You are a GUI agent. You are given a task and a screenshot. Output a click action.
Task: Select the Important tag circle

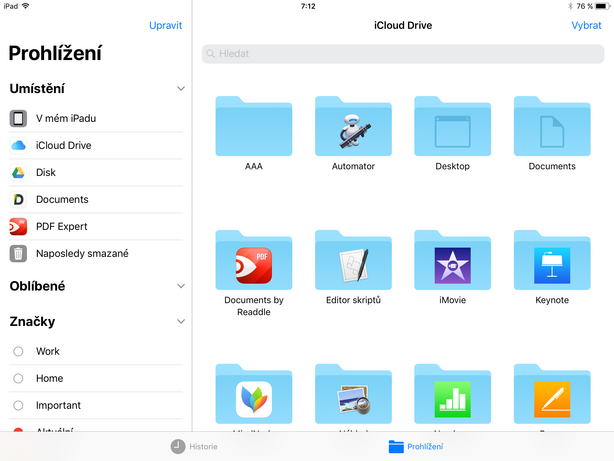(18, 405)
